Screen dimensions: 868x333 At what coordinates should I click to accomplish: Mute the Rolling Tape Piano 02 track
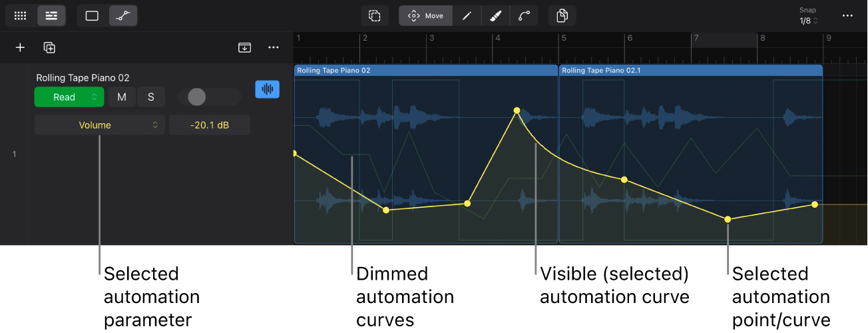[122, 97]
